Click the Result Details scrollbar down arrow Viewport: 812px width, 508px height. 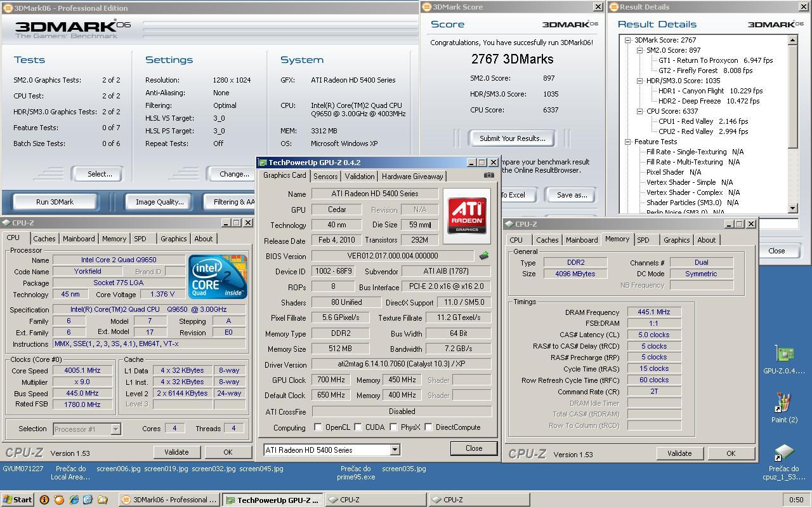(x=792, y=208)
